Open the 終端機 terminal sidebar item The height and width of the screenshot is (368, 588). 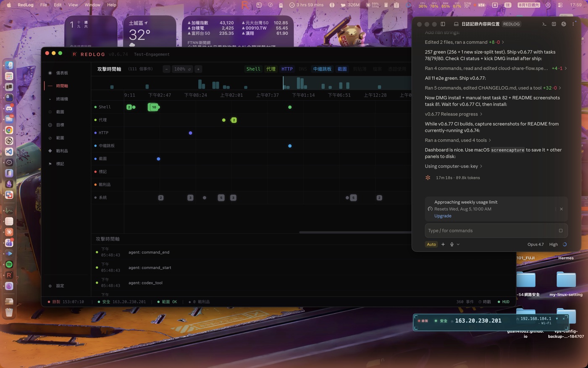(x=62, y=99)
